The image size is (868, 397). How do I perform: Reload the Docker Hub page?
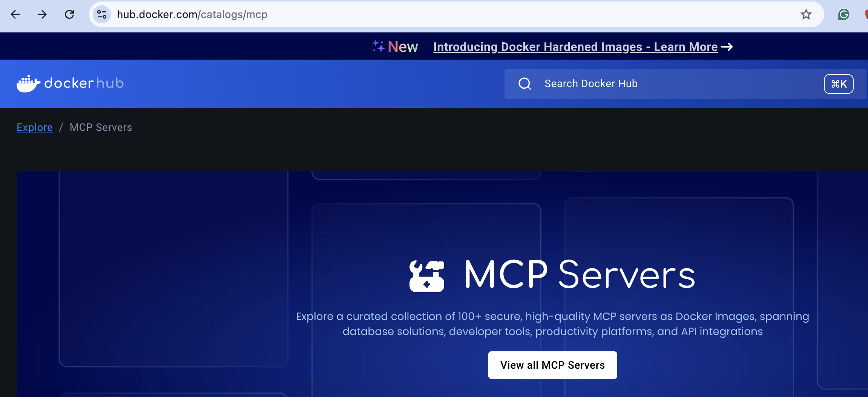click(x=69, y=14)
